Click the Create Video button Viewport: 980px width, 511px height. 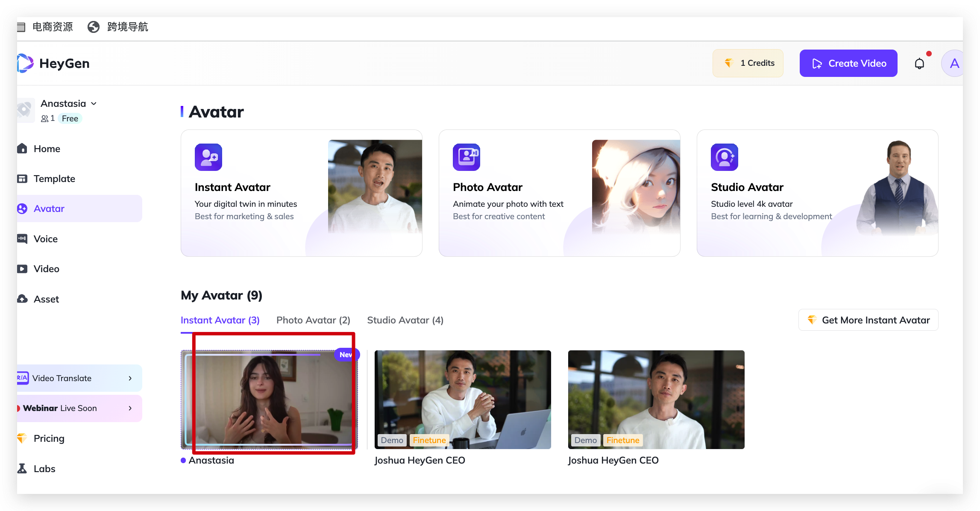[x=848, y=63]
